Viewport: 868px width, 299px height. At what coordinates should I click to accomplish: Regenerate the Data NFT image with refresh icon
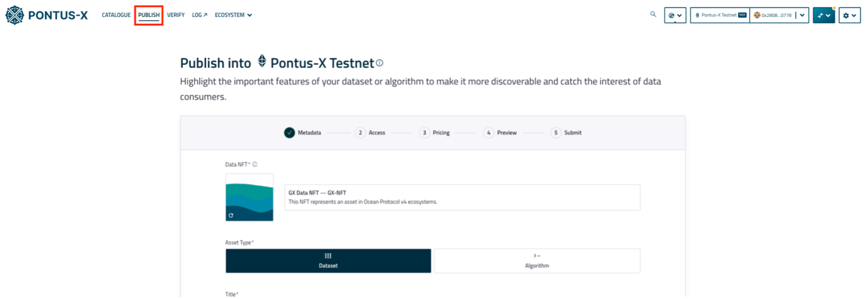(231, 215)
